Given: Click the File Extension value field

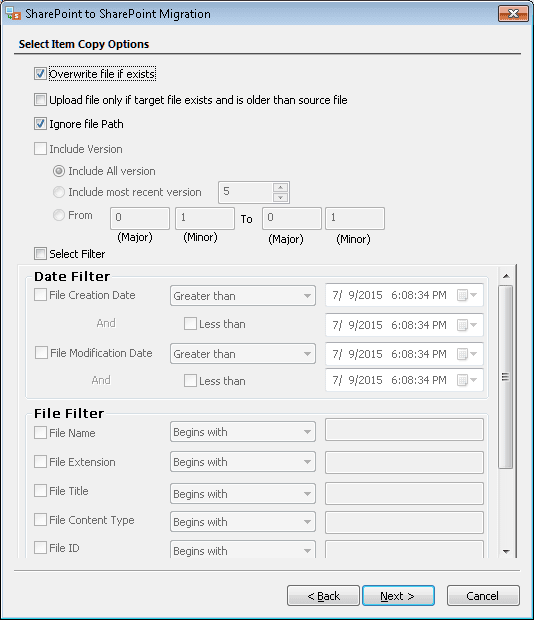Looking at the screenshot, I should click(404, 463).
